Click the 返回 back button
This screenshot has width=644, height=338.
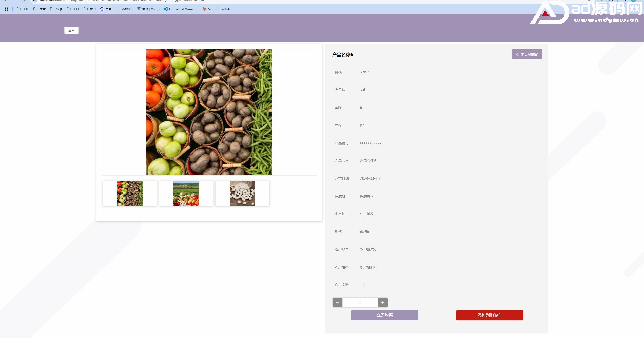[71, 30]
